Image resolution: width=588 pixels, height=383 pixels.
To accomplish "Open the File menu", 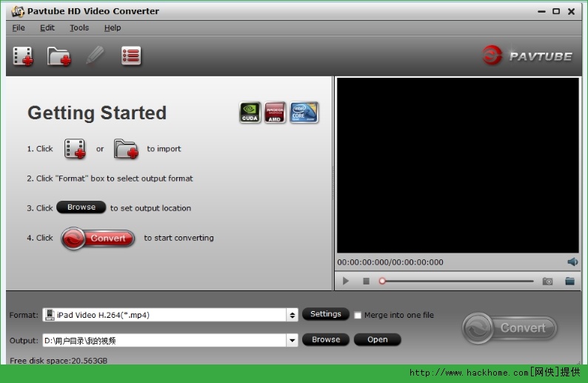I will point(19,28).
